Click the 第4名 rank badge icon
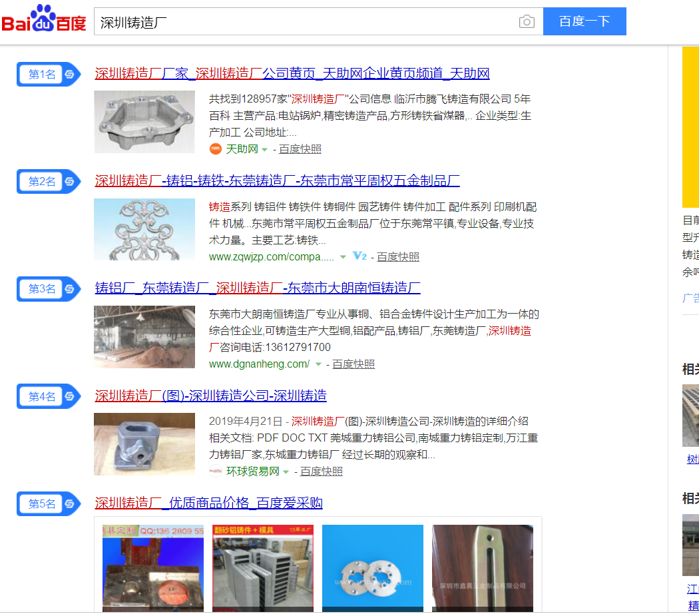This screenshot has height=616, width=699. pyautogui.click(x=49, y=396)
